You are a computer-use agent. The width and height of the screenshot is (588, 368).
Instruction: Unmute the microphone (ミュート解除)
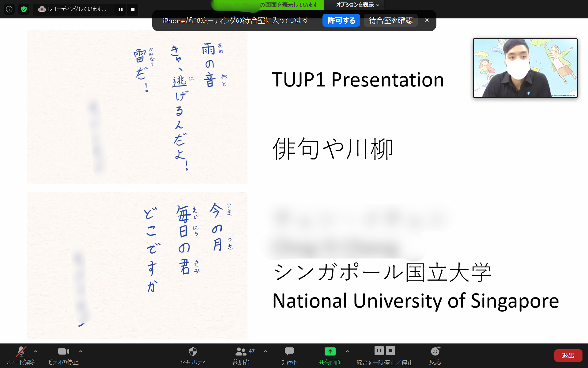[21, 355]
